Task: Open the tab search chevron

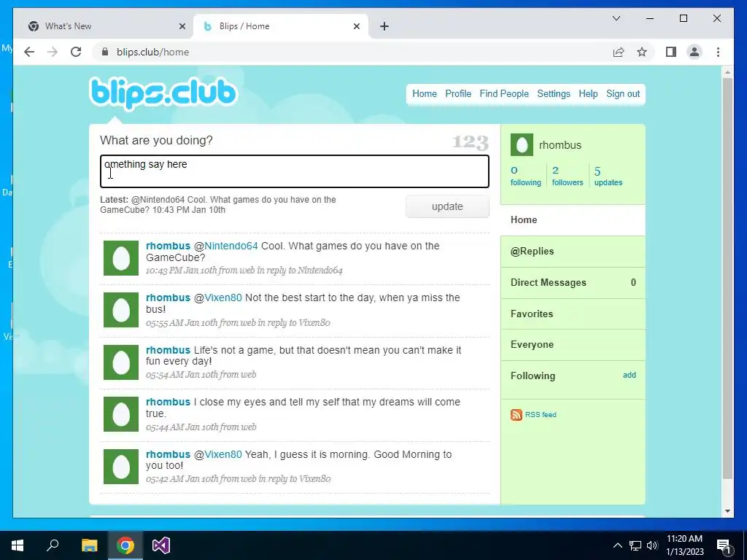Action: coord(616,18)
